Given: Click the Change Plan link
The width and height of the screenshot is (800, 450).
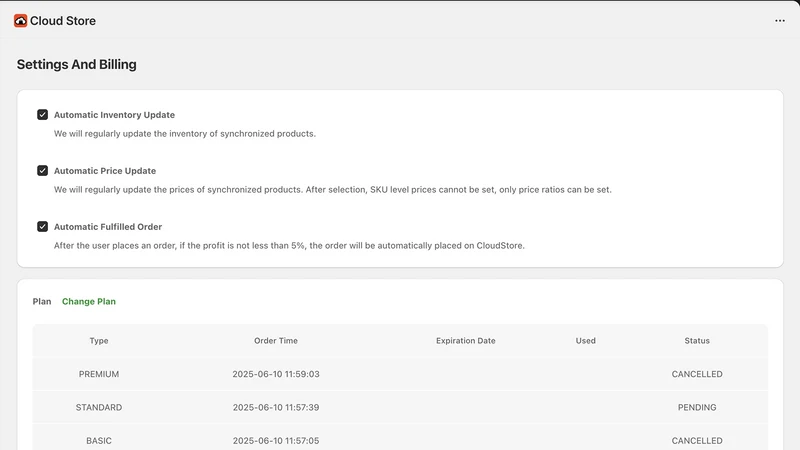Looking at the screenshot, I should pos(89,302).
